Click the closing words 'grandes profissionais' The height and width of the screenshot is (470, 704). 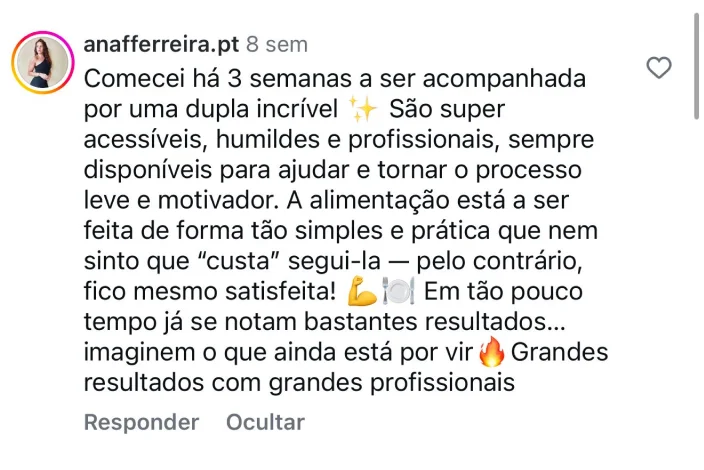click(410, 382)
